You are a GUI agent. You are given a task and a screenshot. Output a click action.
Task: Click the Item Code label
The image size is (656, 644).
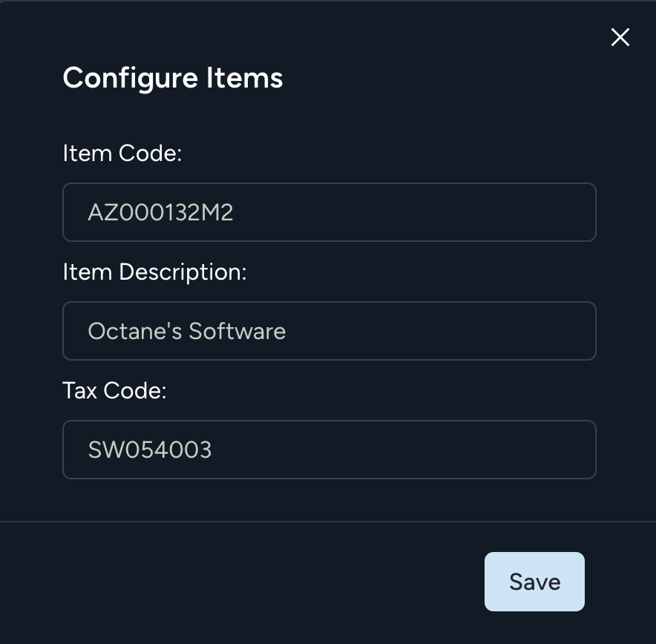[122, 153]
